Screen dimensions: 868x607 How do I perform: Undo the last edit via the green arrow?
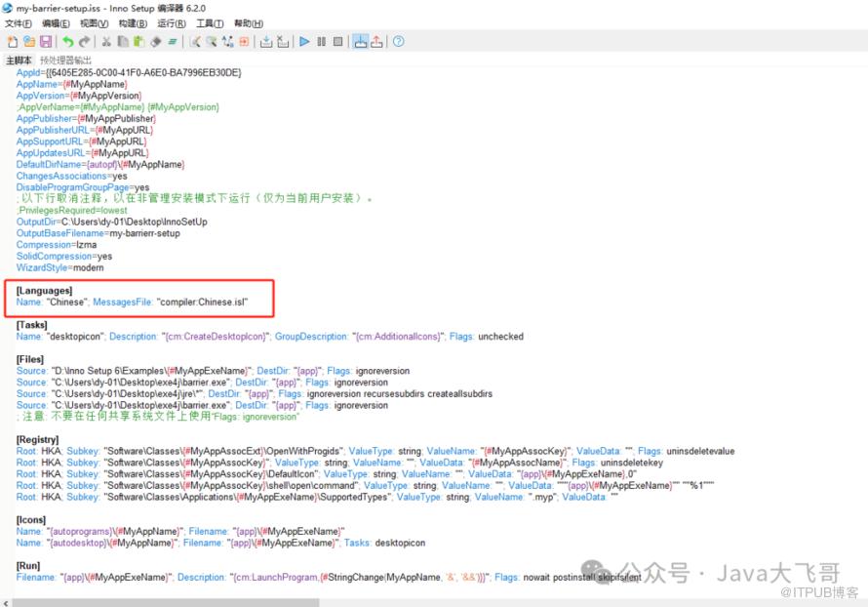67,42
